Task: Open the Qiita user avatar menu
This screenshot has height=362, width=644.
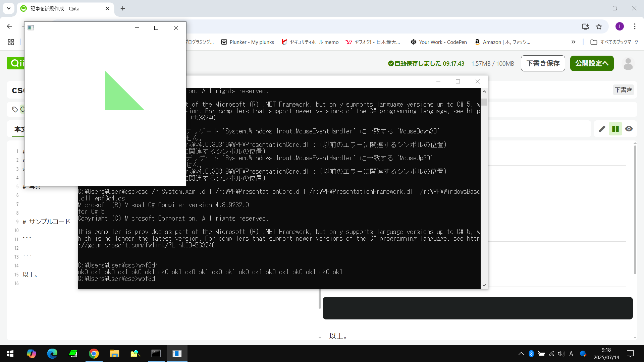Action: (x=628, y=63)
